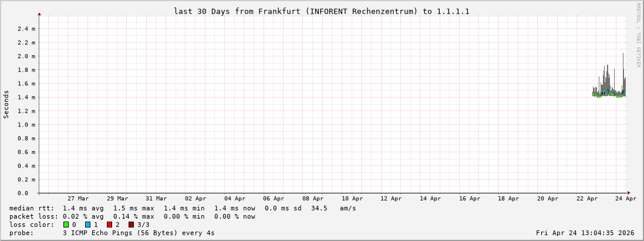Click the red arrow atop the y-axis
The image size is (644, 241).
(39, 14)
